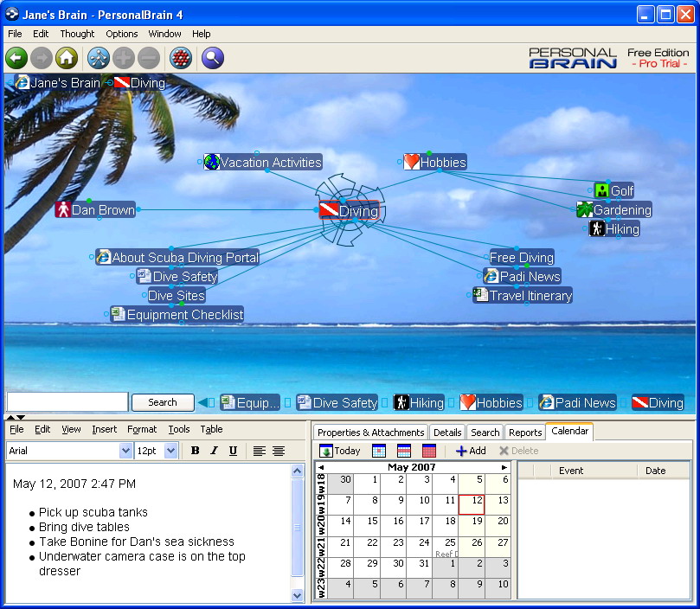Open the magnifier search toolbar icon

[x=213, y=58]
